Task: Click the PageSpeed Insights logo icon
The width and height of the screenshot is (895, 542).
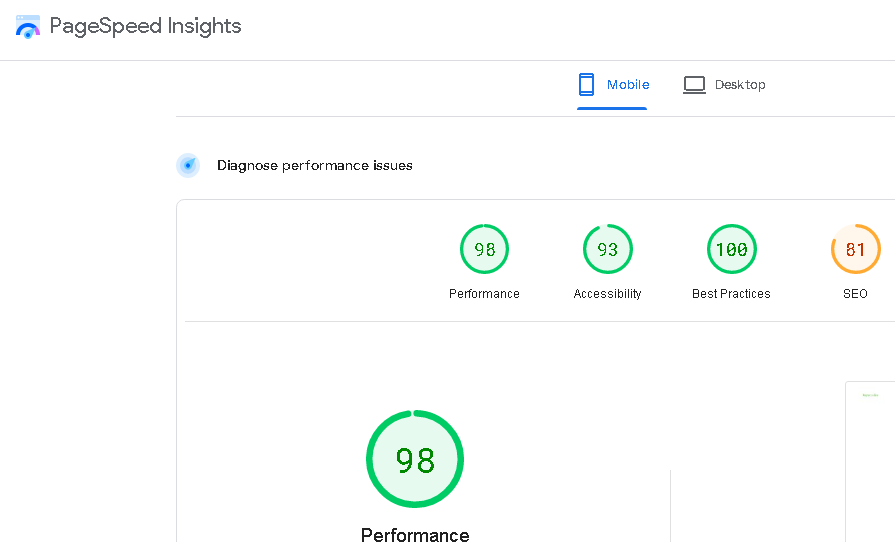Action: click(27, 27)
